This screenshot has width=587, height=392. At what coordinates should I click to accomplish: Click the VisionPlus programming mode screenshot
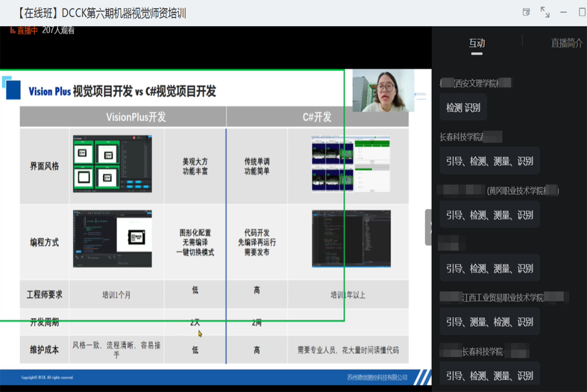click(x=113, y=239)
